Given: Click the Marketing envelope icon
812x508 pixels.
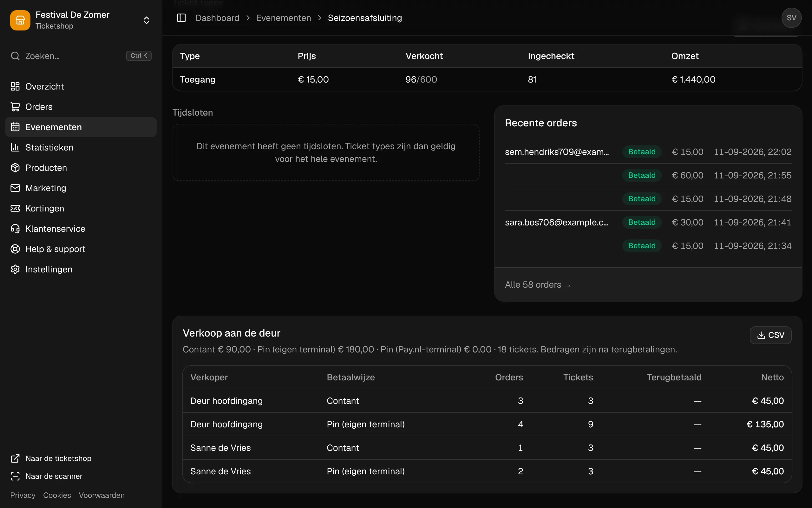Looking at the screenshot, I should 15,188.
